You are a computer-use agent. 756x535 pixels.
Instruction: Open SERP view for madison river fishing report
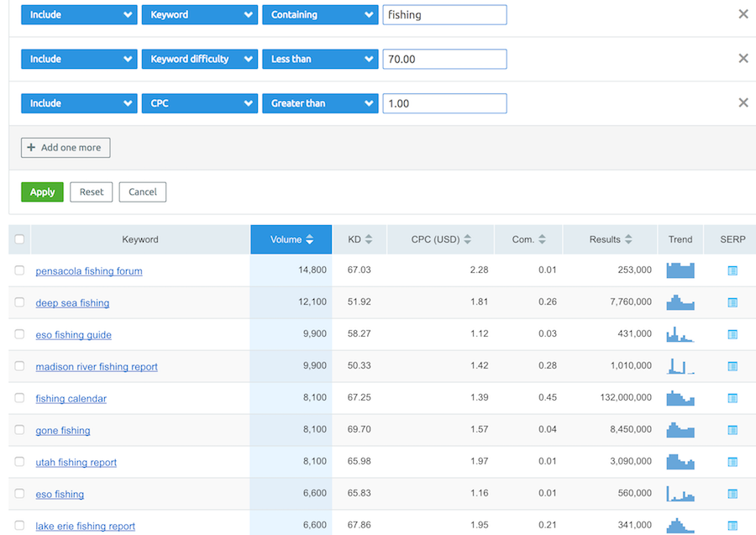(x=732, y=366)
